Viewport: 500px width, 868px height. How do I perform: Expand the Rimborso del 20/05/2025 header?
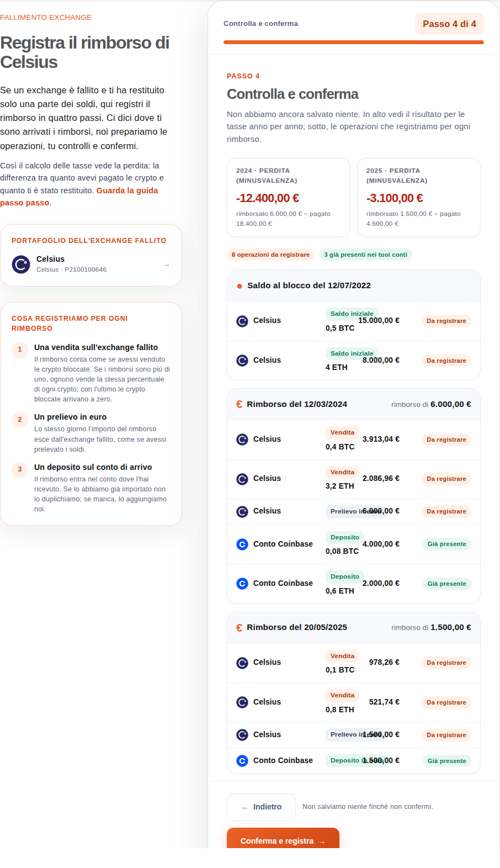click(x=354, y=628)
